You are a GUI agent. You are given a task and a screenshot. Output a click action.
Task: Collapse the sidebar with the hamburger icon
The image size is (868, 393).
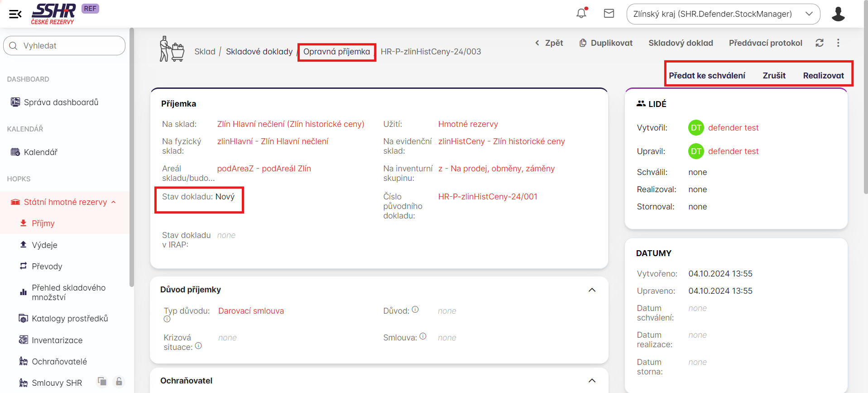coord(15,14)
